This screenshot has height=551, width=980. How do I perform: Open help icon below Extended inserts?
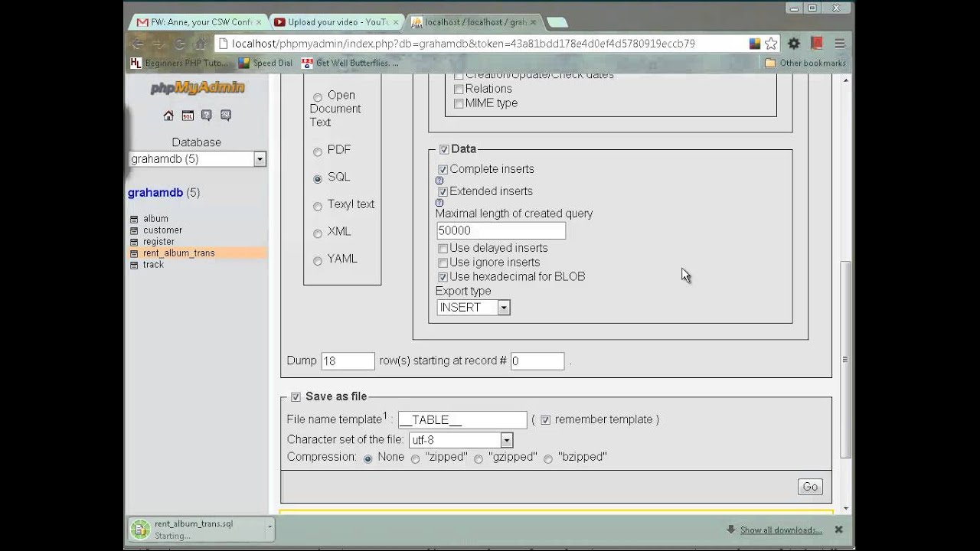coord(439,203)
